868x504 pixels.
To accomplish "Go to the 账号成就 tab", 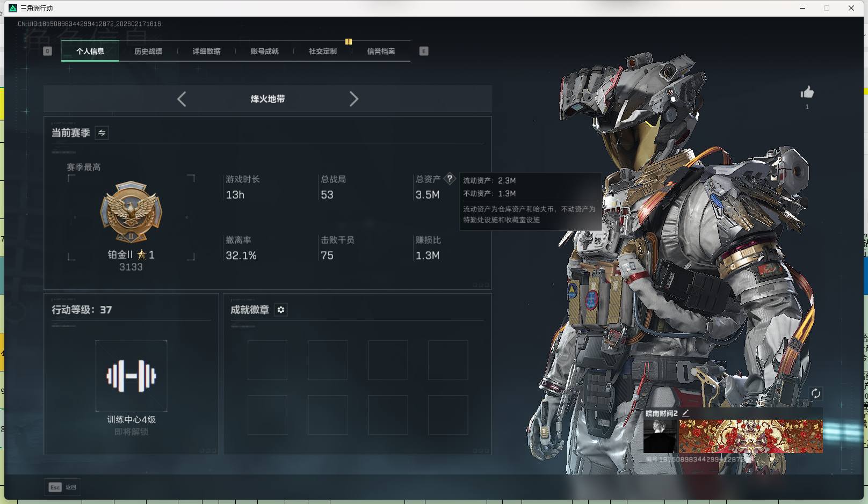I will tap(265, 52).
